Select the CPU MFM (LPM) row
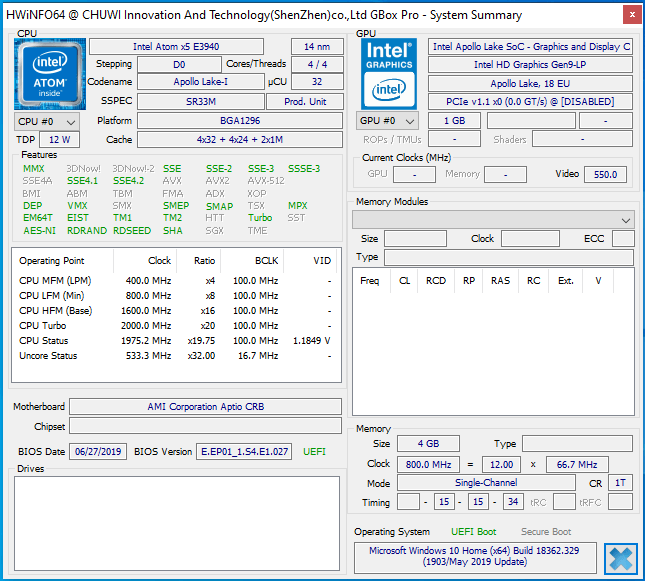645x581 pixels. click(x=175, y=281)
